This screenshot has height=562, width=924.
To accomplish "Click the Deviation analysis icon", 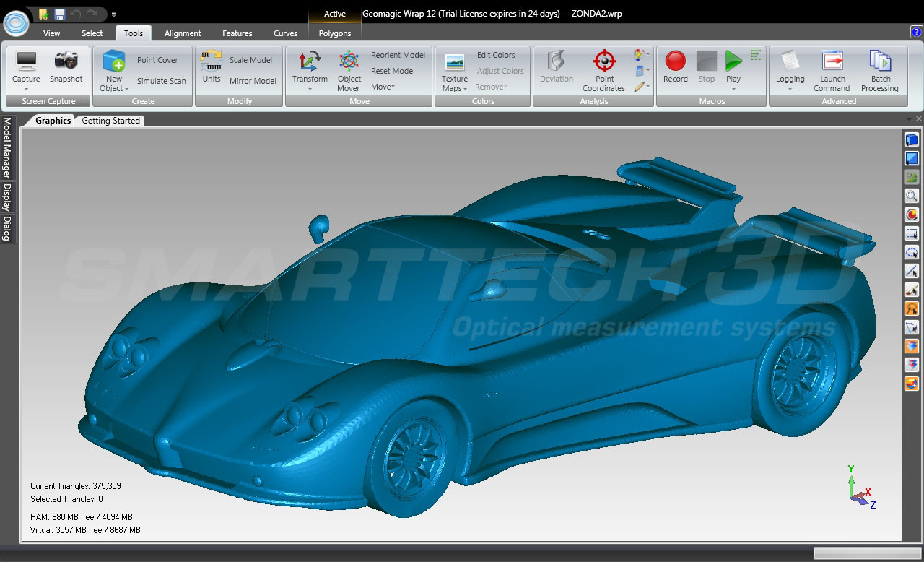I will pyautogui.click(x=557, y=66).
